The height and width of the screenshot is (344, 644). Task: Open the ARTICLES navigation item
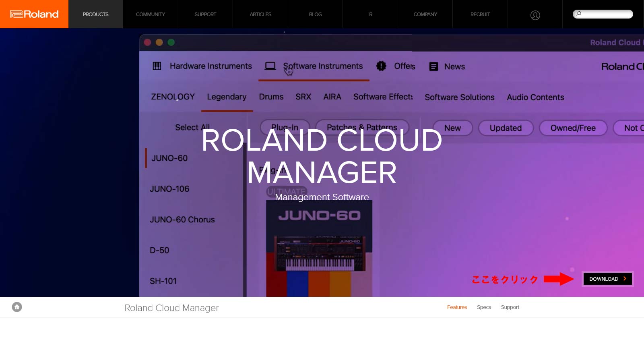pos(260,14)
